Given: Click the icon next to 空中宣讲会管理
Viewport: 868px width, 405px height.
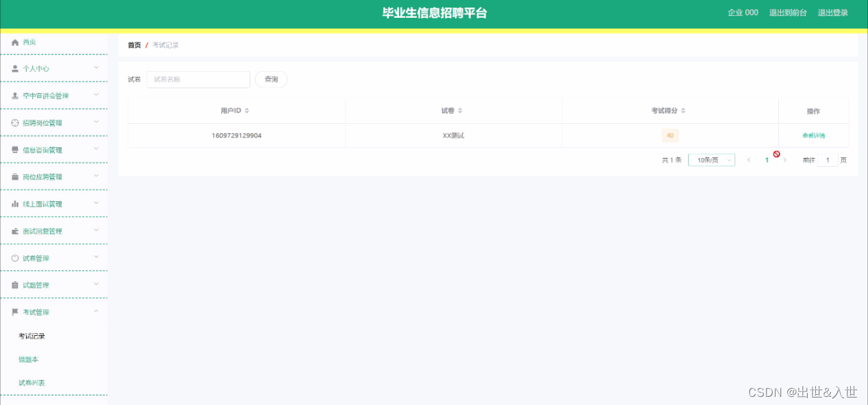Looking at the screenshot, I should pos(15,96).
